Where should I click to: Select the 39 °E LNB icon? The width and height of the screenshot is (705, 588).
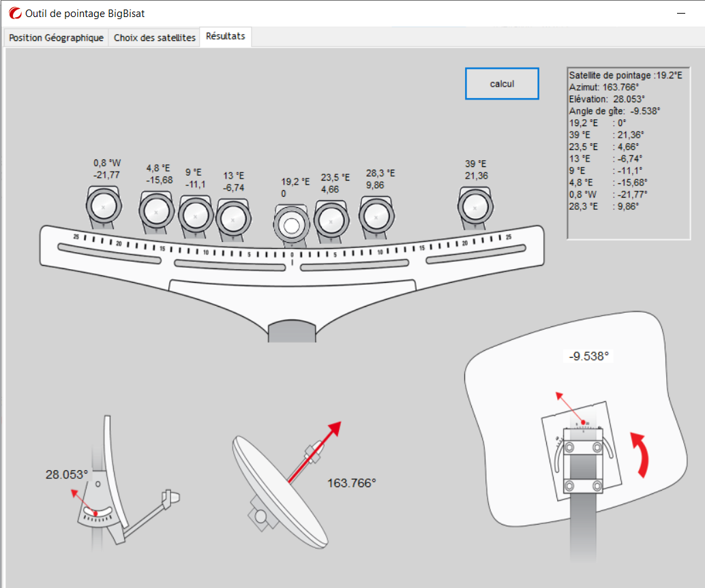475,206
